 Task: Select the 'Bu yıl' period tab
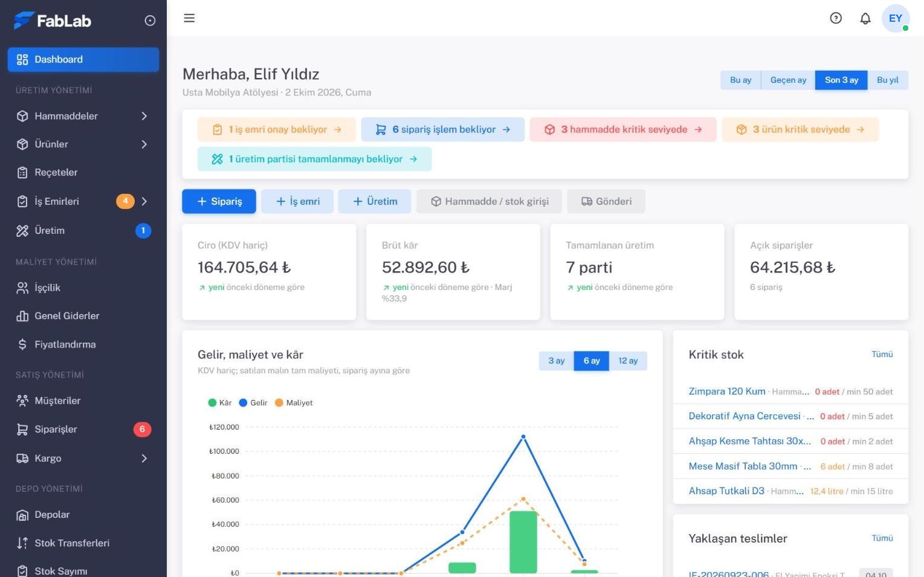coord(888,80)
